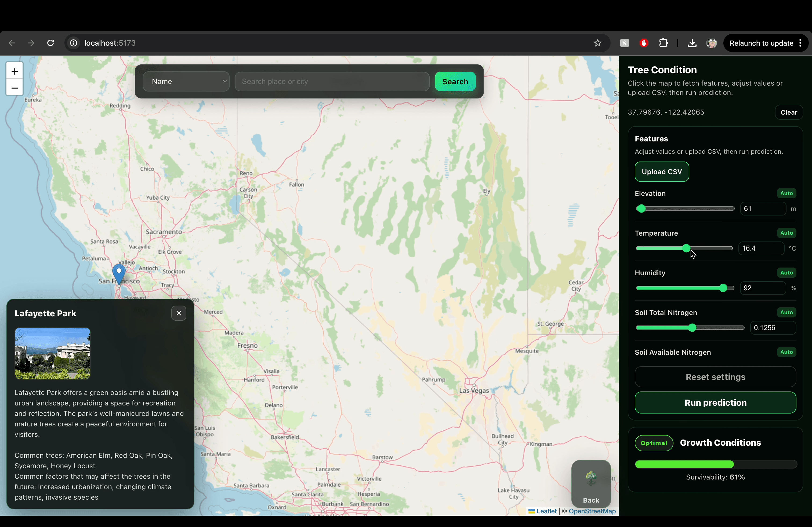
Task: Close the Lafayette Park info card
Action: [x=179, y=313]
